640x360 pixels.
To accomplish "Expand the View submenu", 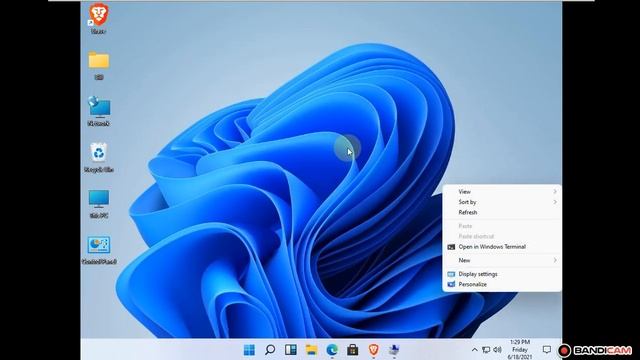I will point(502,191).
